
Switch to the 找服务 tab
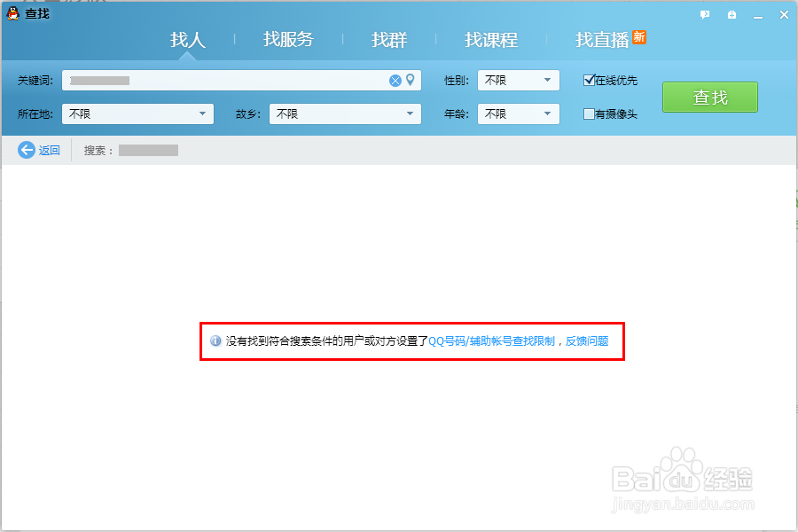[x=288, y=40]
